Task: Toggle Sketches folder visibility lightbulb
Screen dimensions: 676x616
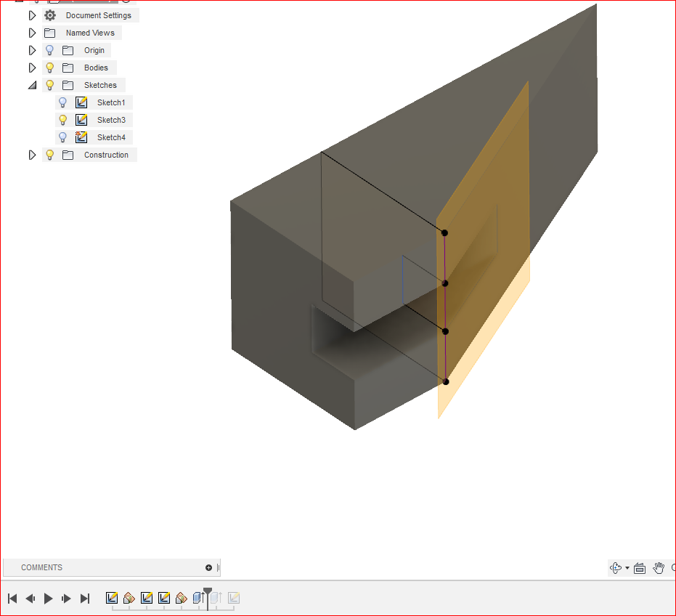Action: coord(49,85)
